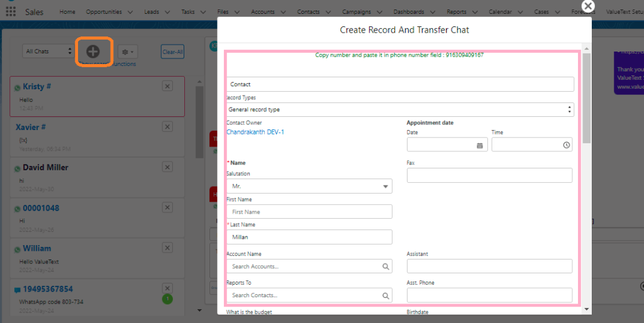The width and height of the screenshot is (644, 323).
Task: Expand the Salutation dropdown
Action: pos(385,187)
